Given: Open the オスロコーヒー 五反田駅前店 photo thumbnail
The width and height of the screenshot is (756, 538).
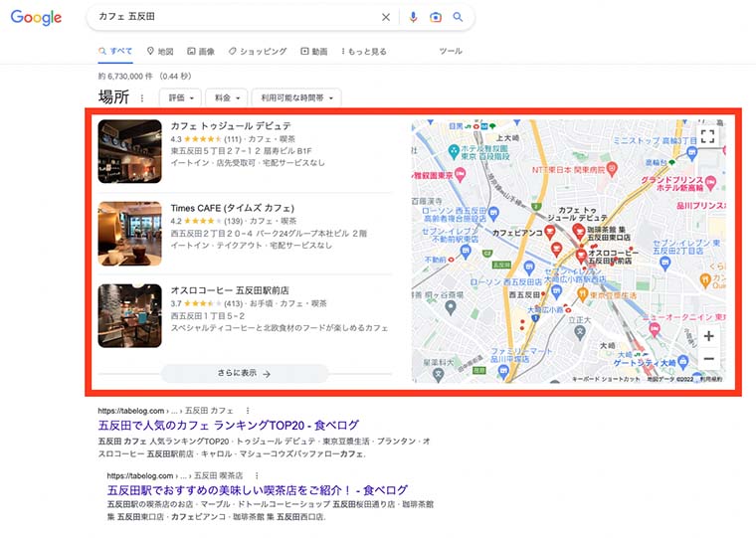Looking at the screenshot, I should click(129, 316).
